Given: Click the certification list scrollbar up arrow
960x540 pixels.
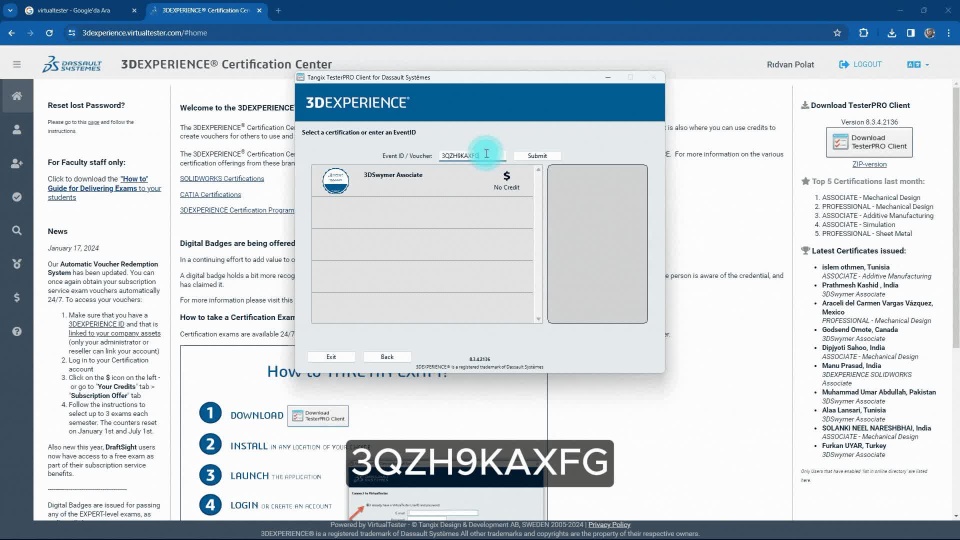Looking at the screenshot, I should [x=538, y=170].
